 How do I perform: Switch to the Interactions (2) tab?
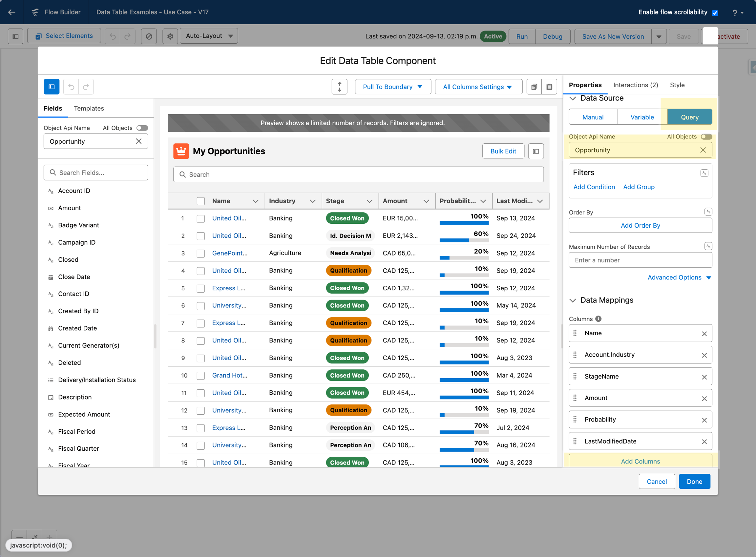pyautogui.click(x=635, y=85)
